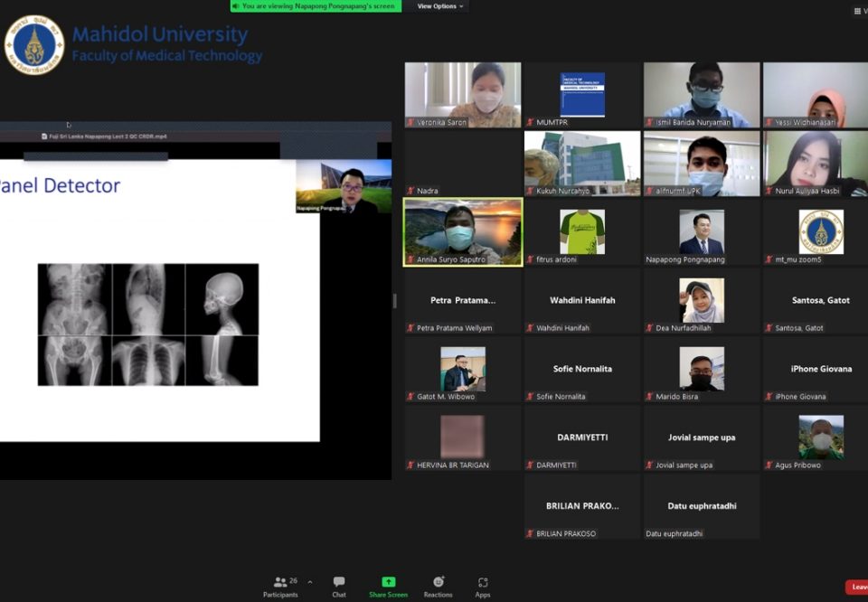Select the Datu euphratadhi participant tile
The width and height of the screenshot is (868, 602).
[702, 507]
